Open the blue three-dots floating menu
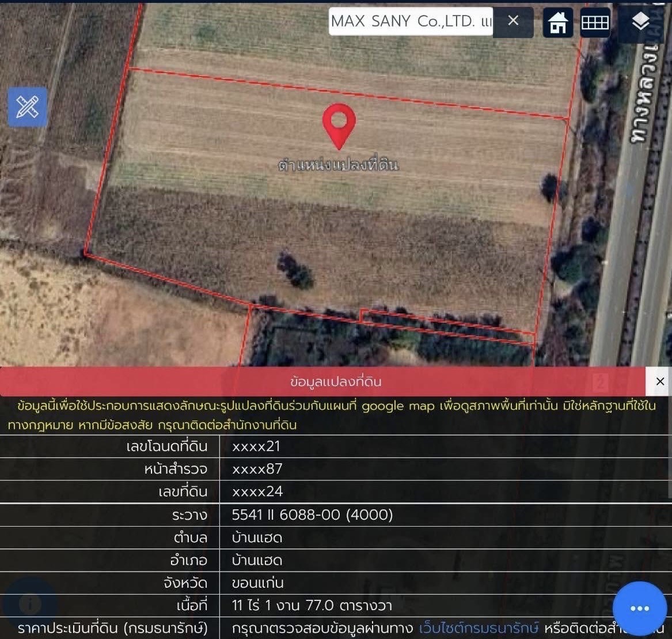Viewport: 672px width, 639px height. (x=639, y=608)
